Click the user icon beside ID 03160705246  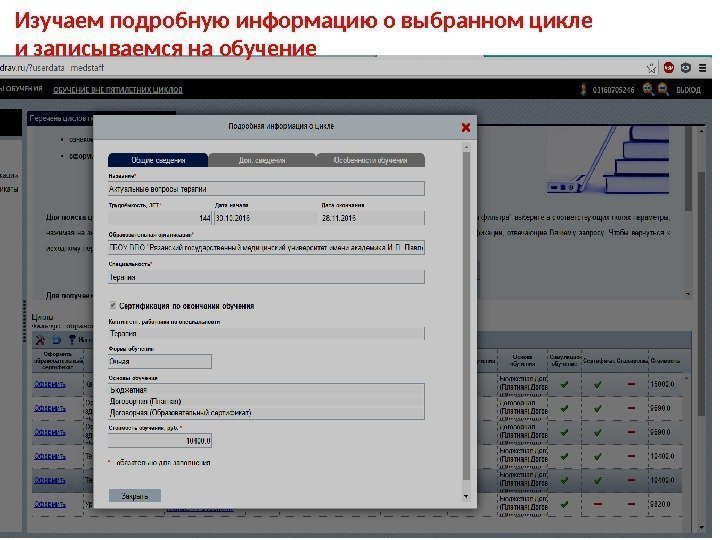[583, 90]
